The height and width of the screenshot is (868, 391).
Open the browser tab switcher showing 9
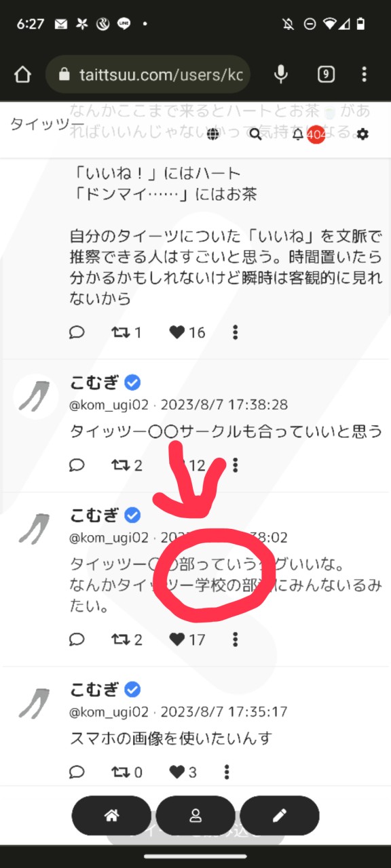coord(326,75)
